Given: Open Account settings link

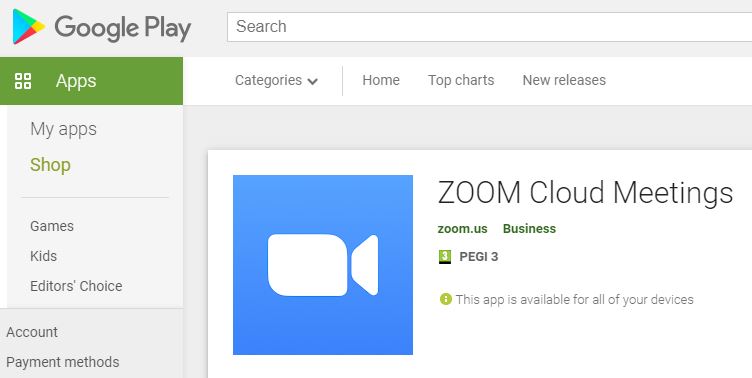Looking at the screenshot, I should 32,332.
